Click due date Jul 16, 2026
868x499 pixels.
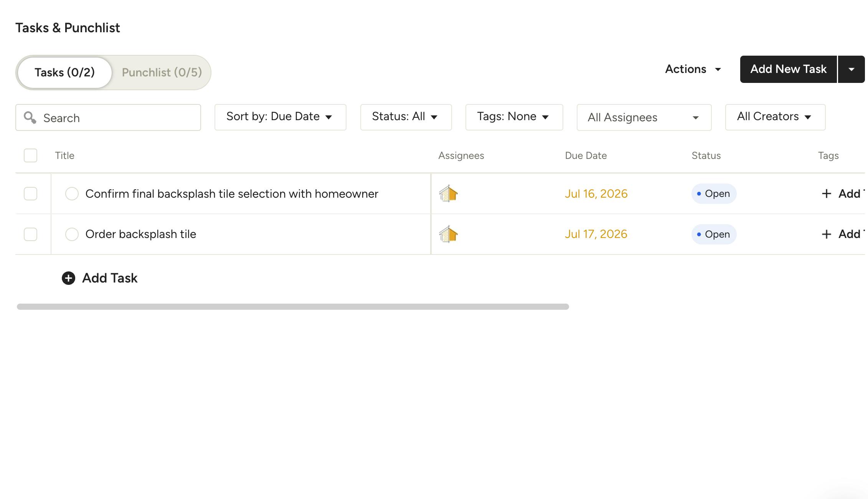click(596, 193)
